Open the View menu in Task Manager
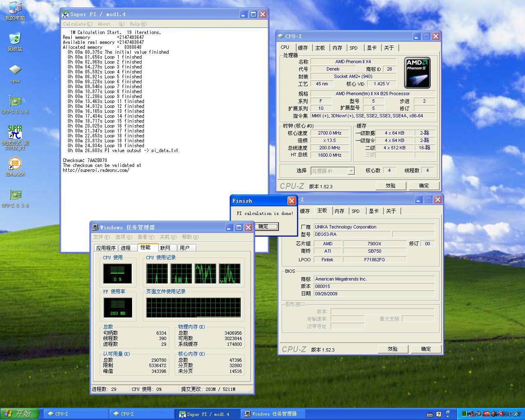Image resolution: width=525 pixels, height=420 pixels. pyautogui.click(x=146, y=237)
